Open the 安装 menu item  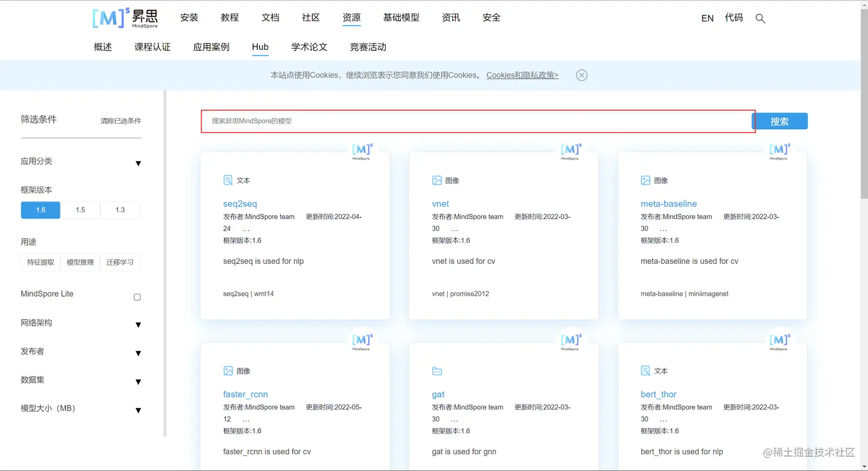coord(189,18)
